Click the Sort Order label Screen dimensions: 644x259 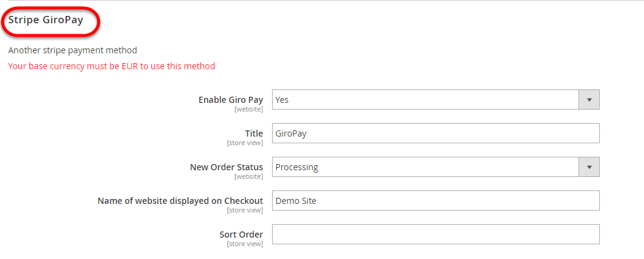tap(241, 235)
